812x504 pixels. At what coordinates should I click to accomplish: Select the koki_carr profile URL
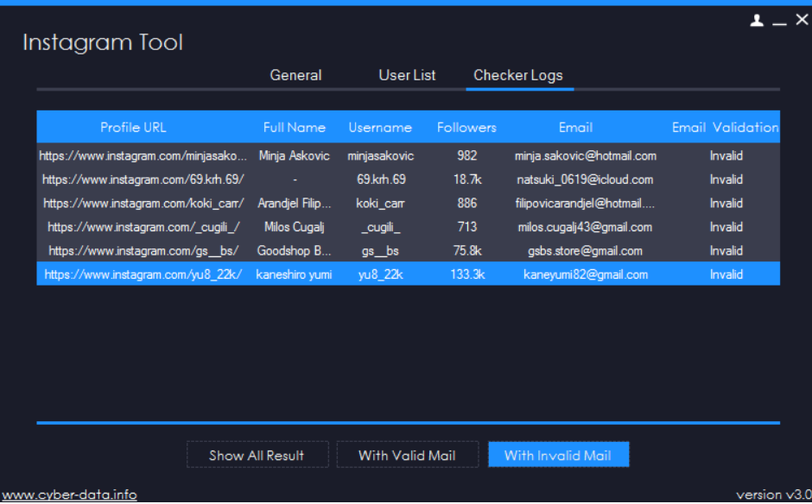[143, 204]
